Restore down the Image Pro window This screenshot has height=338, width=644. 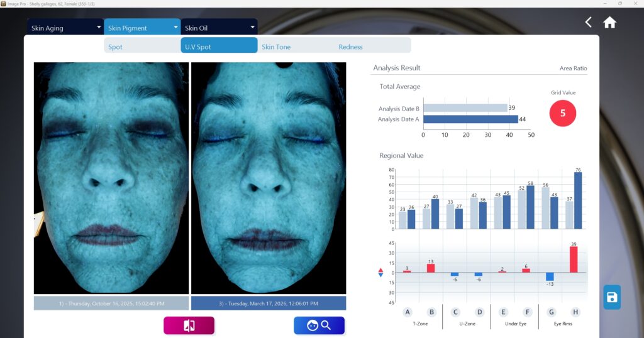[x=619, y=3]
